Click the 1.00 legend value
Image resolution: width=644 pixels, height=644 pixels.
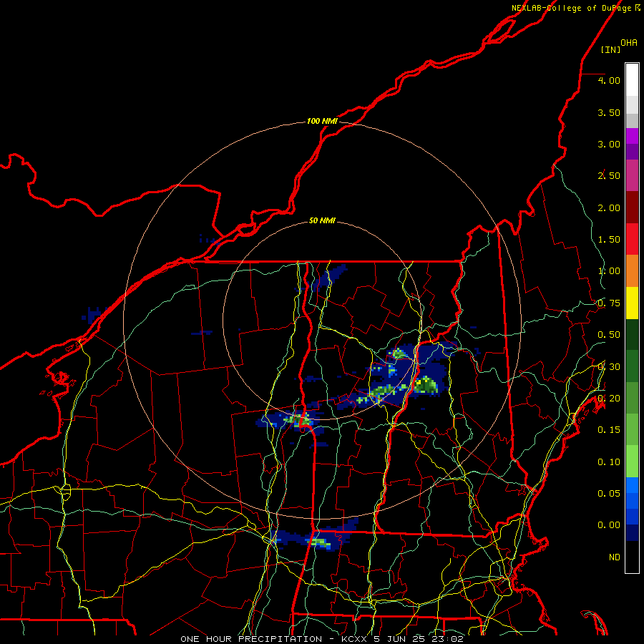click(609, 271)
